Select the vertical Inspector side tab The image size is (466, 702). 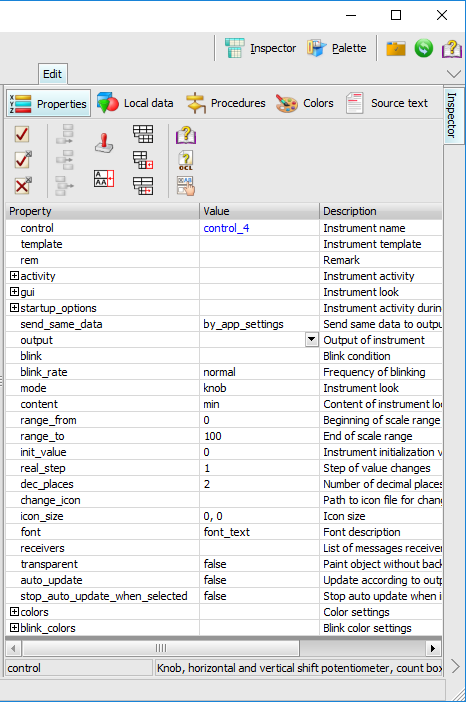[452, 116]
